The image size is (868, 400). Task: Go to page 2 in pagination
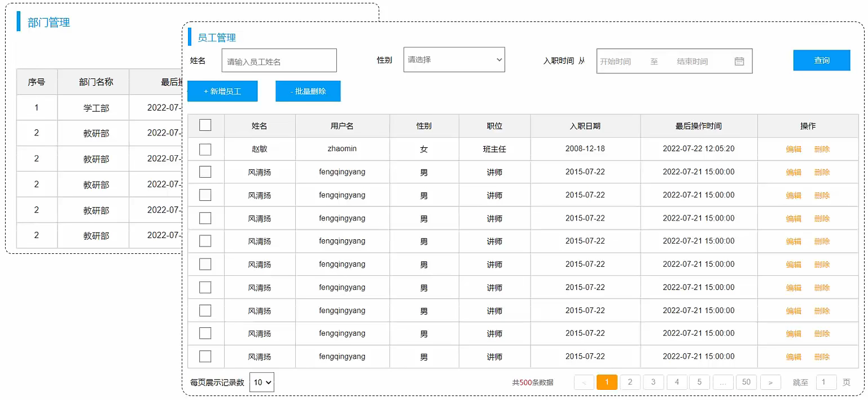point(630,382)
